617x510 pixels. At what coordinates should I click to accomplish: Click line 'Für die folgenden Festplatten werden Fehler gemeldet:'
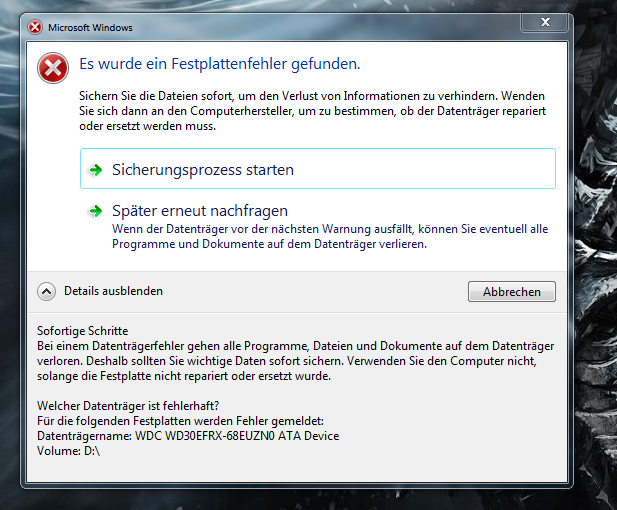click(180, 421)
